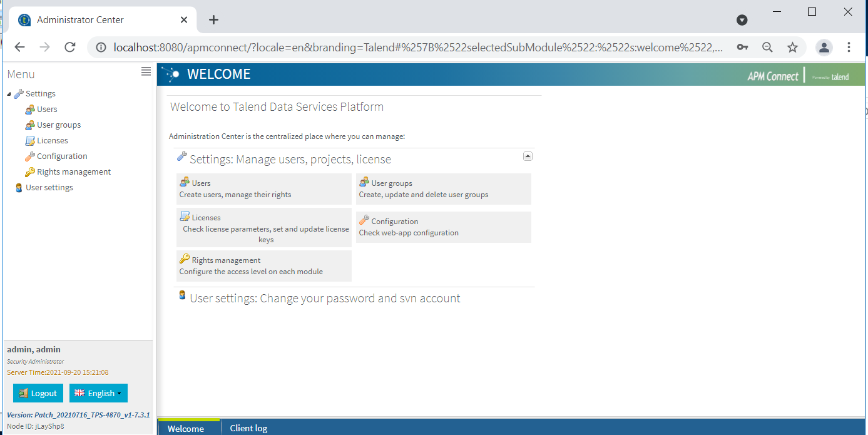
Task: Switch to the Welcome bottom tab
Action: (x=189, y=427)
